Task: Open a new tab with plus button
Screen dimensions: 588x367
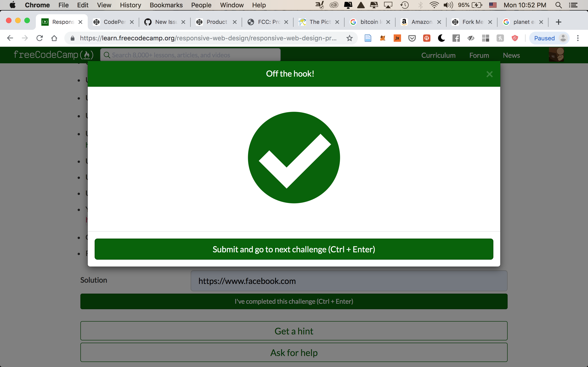Action: click(x=558, y=22)
